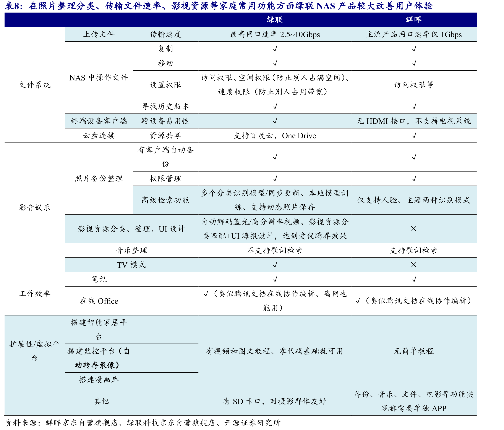Screen dimensions: 504x430
Task: Click '有视频和图文教程、零代码基础就可用' text
Action: point(275,351)
